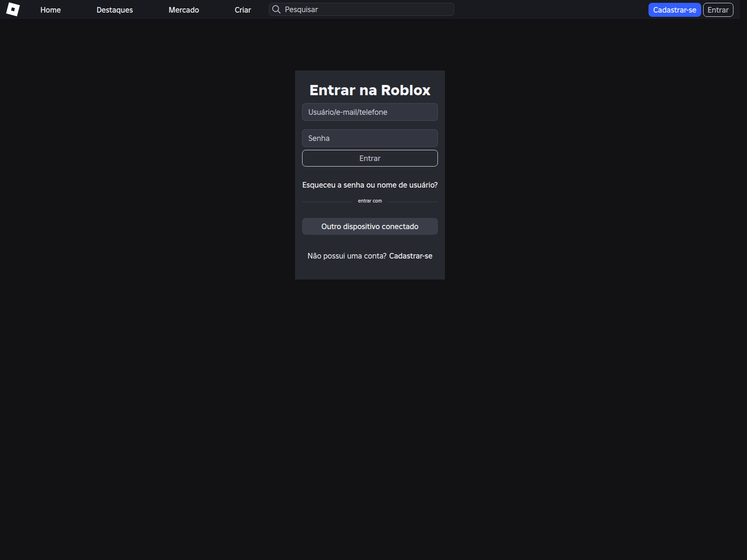The image size is (747, 560).
Task: Click the search magnifier icon
Action: tap(276, 9)
